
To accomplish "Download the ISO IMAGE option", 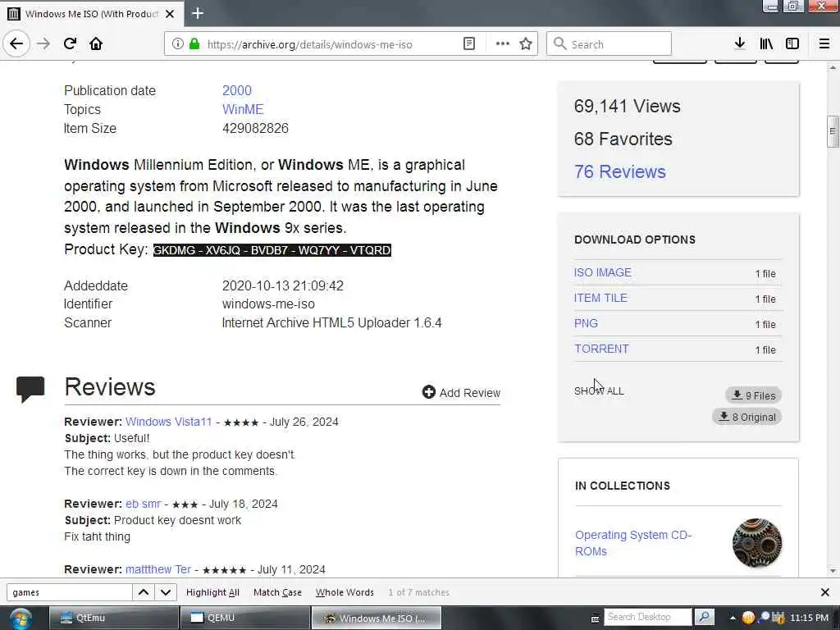I will (x=603, y=272).
